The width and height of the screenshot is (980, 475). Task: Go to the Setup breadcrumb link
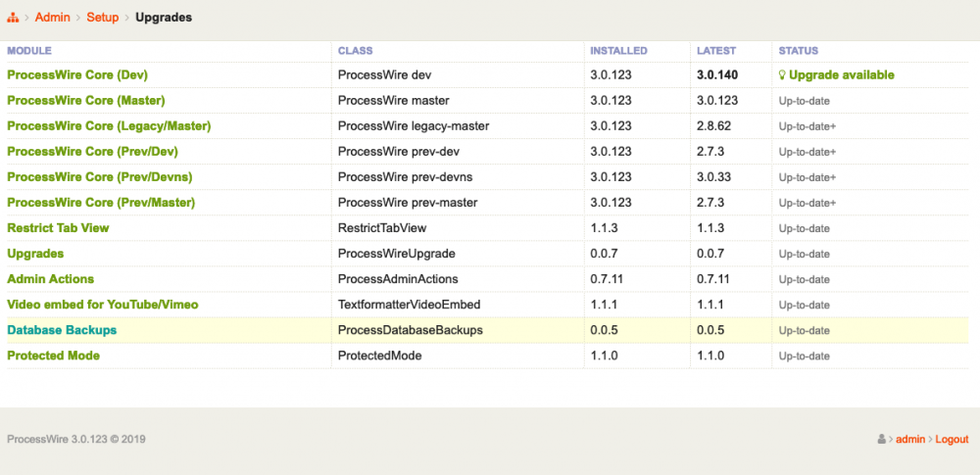click(102, 18)
